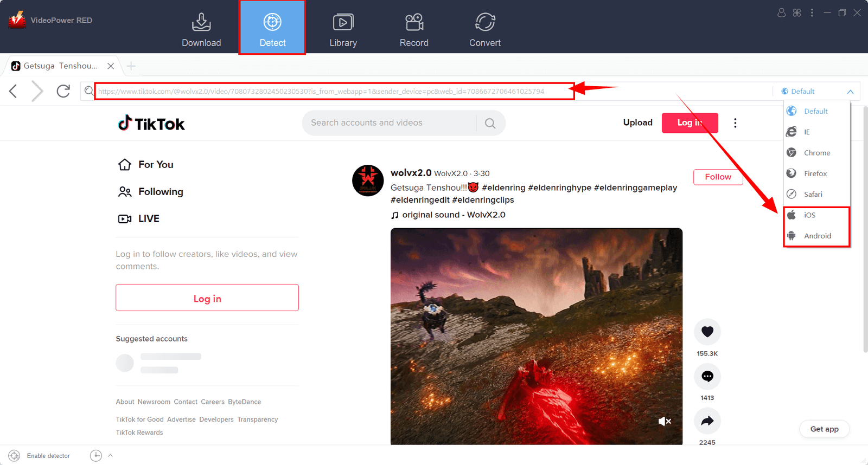Click the #eldenringclips hashtag
868x465 pixels.
coord(483,199)
